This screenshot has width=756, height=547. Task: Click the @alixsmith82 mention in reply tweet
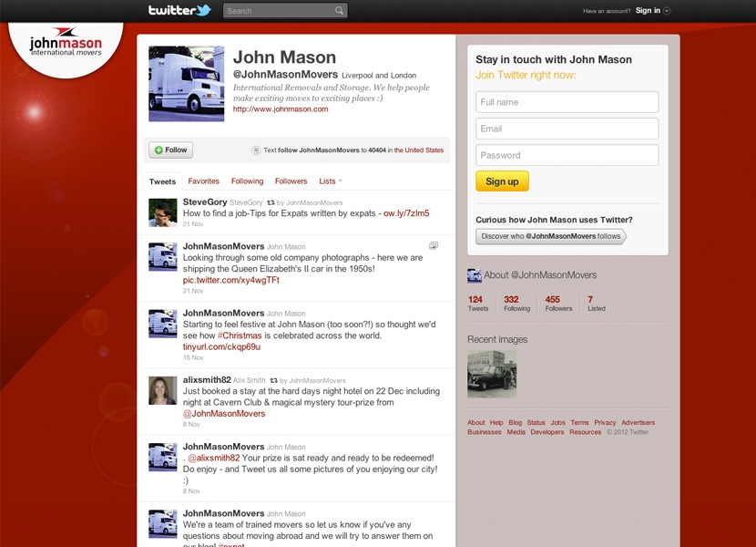[x=213, y=458]
